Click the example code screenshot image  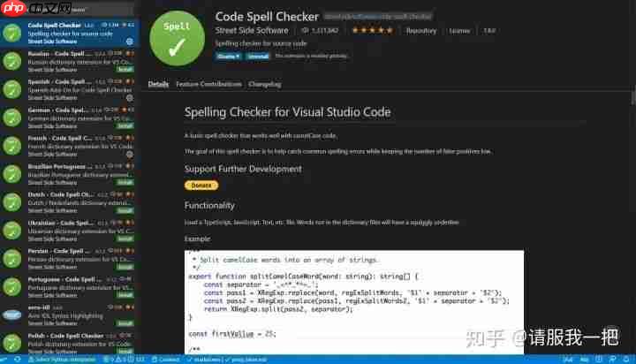coord(354,302)
